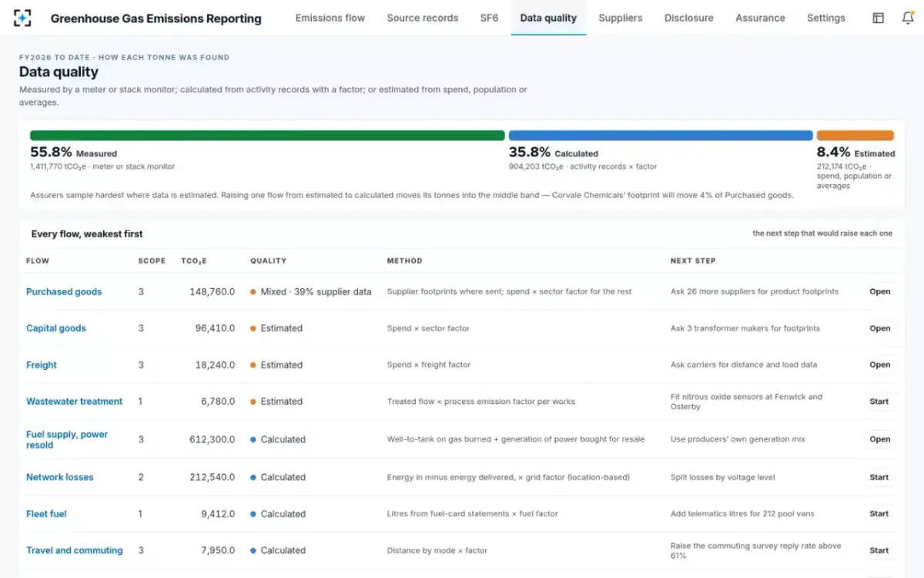Select the Data quality tab

click(x=548, y=18)
